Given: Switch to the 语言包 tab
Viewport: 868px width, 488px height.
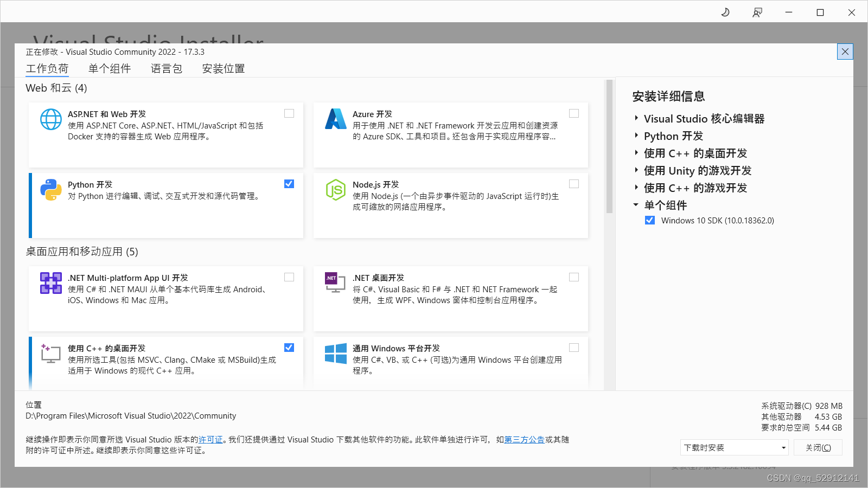Looking at the screenshot, I should coord(166,68).
